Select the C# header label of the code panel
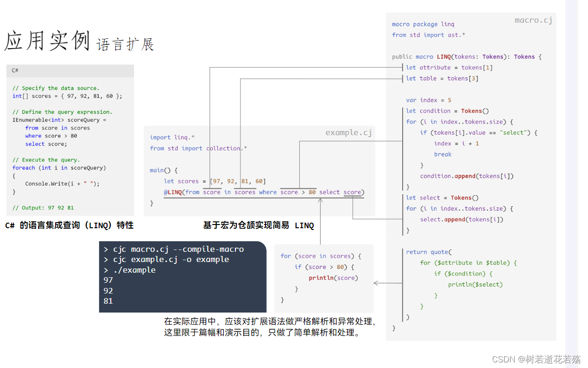Viewport: 588px width, 368px height. [15, 70]
